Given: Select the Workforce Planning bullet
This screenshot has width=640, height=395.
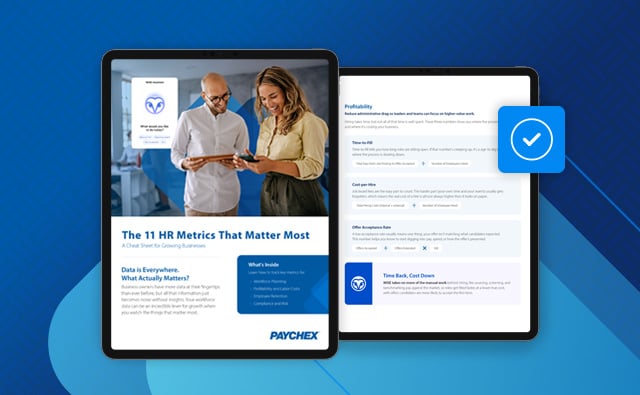Looking at the screenshot, I should pos(270,282).
